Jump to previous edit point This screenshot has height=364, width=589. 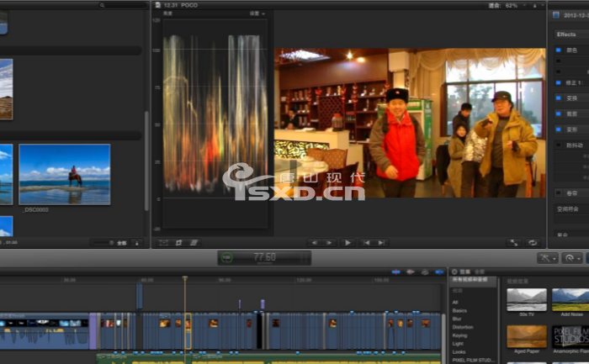366,243
